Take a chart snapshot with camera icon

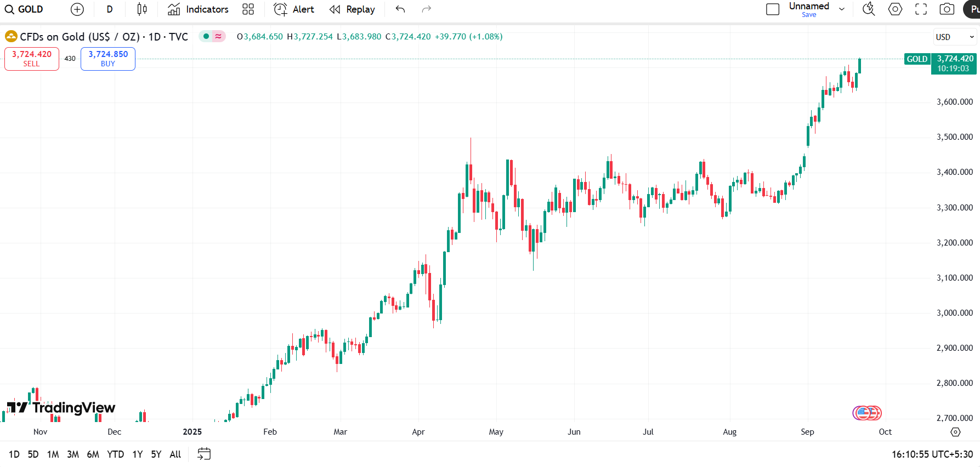(x=947, y=9)
